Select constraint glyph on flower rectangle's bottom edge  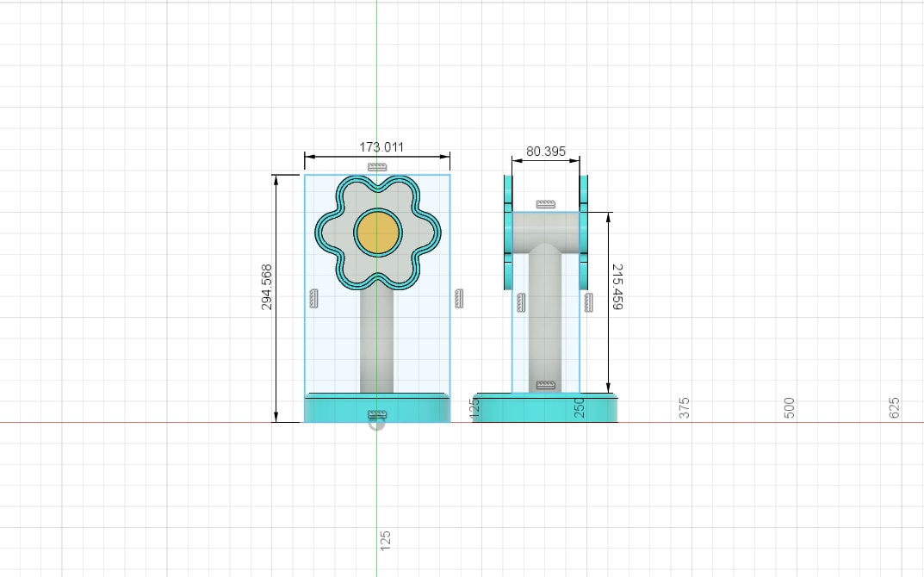click(x=377, y=415)
